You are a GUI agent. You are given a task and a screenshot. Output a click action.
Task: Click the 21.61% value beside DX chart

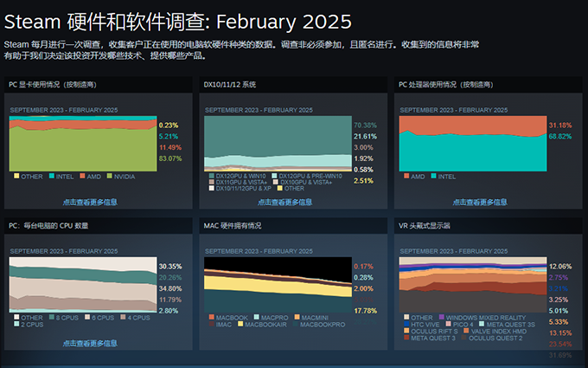(365, 136)
